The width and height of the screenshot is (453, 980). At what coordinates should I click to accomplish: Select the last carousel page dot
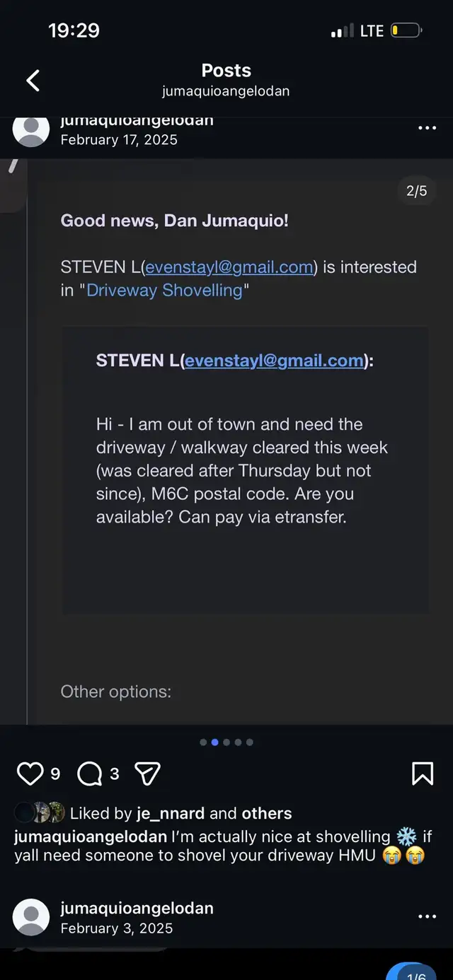(250, 742)
